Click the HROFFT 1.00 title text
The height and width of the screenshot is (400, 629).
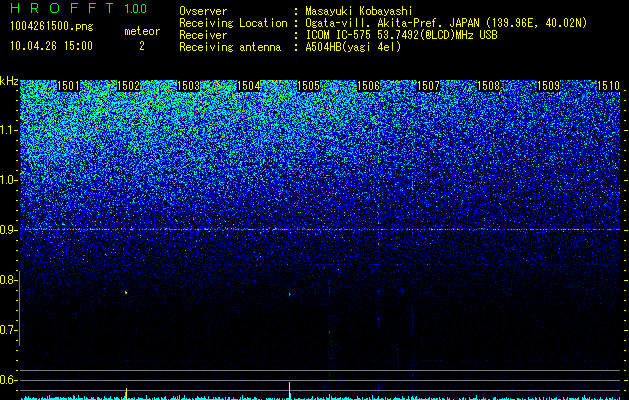[79, 8]
